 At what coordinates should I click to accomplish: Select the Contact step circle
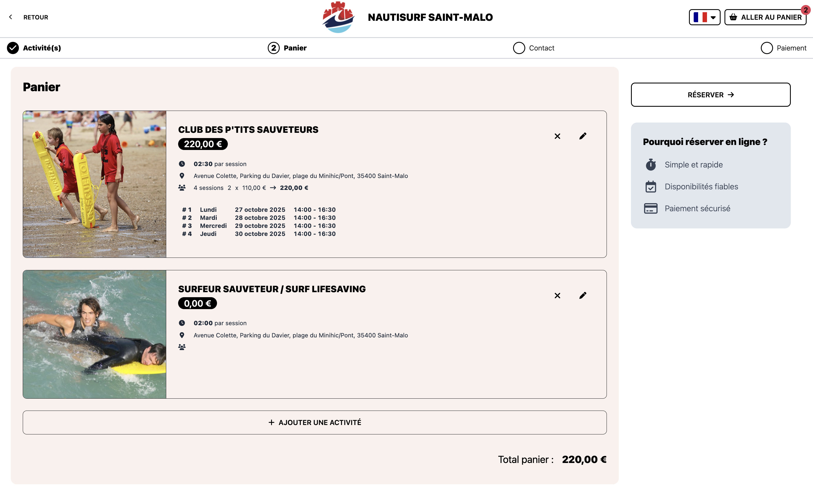519,48
